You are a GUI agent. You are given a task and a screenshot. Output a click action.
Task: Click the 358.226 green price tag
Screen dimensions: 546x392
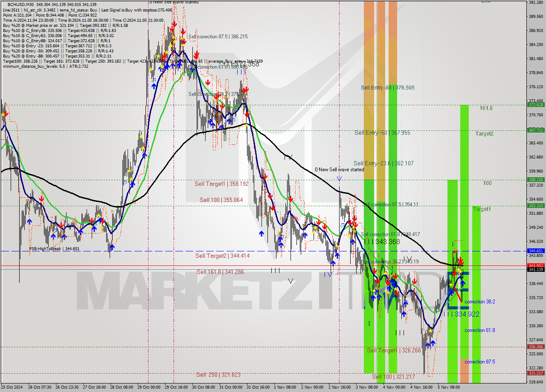536,180
